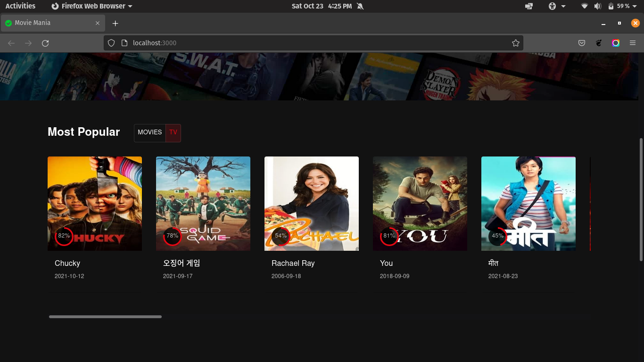Open the clock and calendar panel
The width and height of the screenshot is (644, 362).
coord(322,6)
